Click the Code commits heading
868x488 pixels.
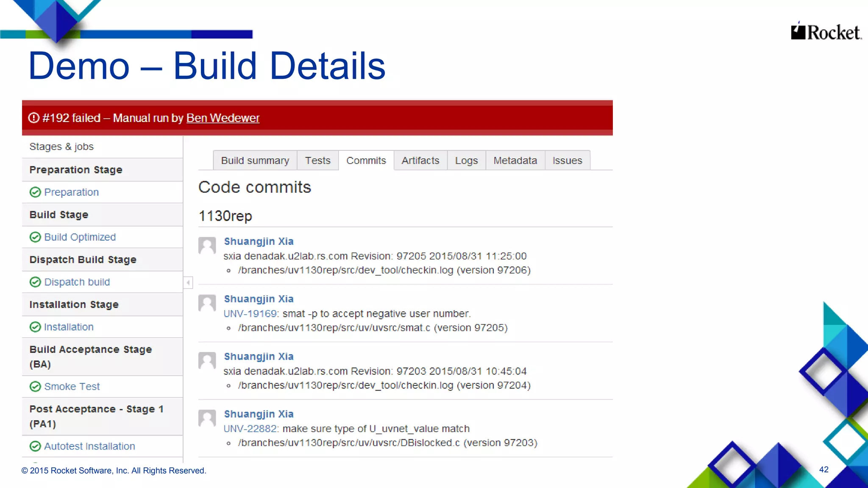click(255, 187)
